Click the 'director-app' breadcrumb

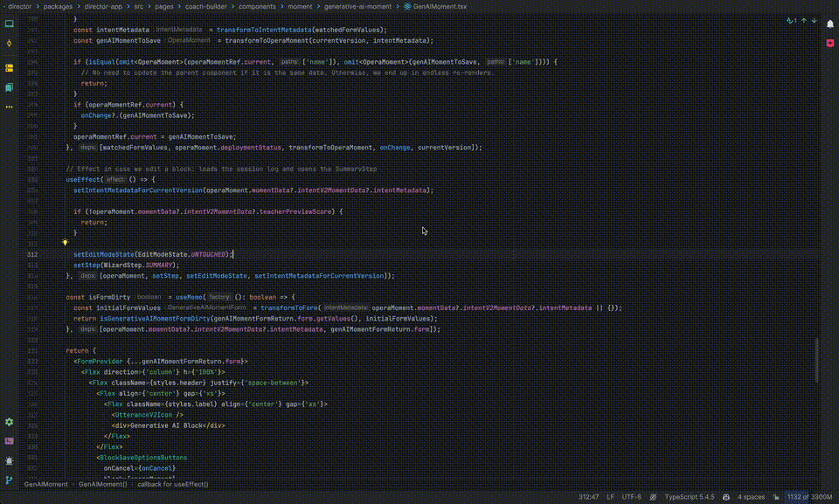(103, 6)
